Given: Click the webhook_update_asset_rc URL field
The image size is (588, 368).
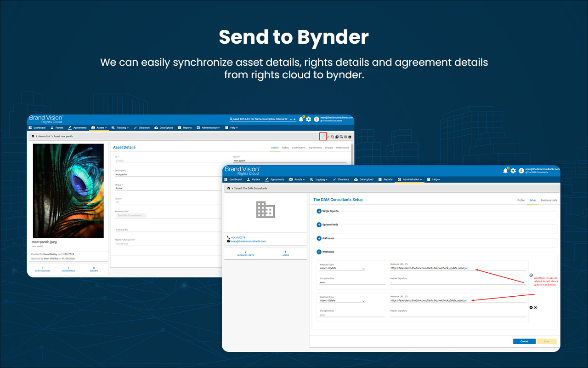Looking at the screenshot, I should [458, 268].
